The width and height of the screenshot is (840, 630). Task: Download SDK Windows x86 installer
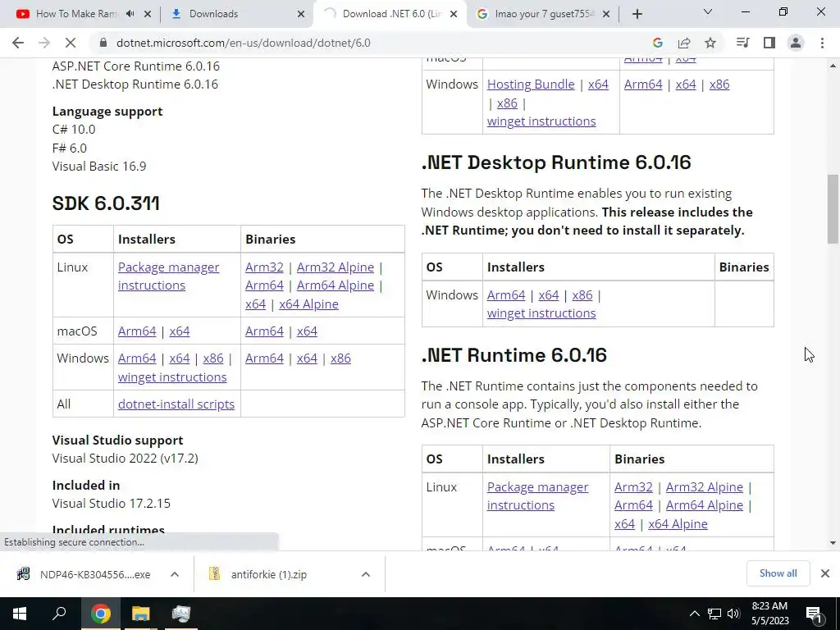[x=213, y=358]
